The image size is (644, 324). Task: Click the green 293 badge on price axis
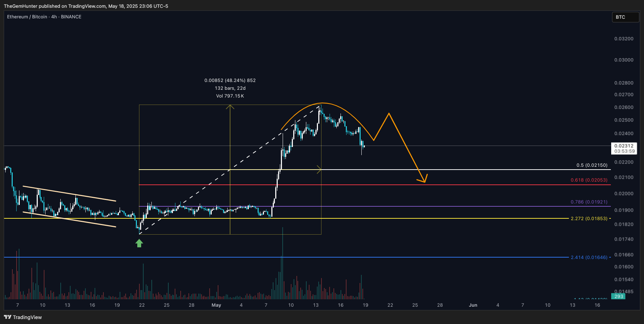pos(619,296)
